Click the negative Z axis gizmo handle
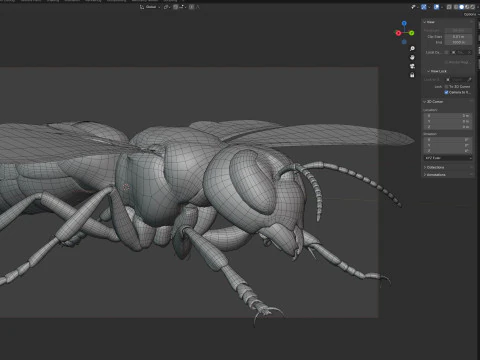This screenshot has width=480, height=360. [404, 42]
